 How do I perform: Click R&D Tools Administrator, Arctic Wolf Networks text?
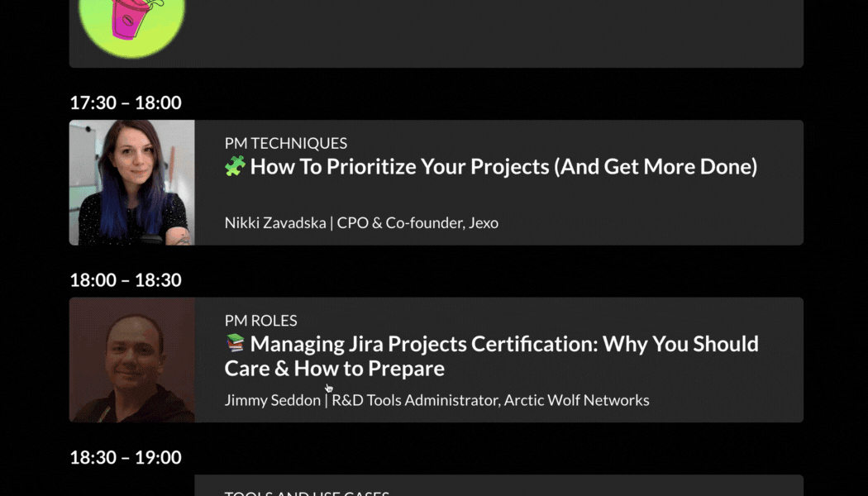[x=490, y=400]
